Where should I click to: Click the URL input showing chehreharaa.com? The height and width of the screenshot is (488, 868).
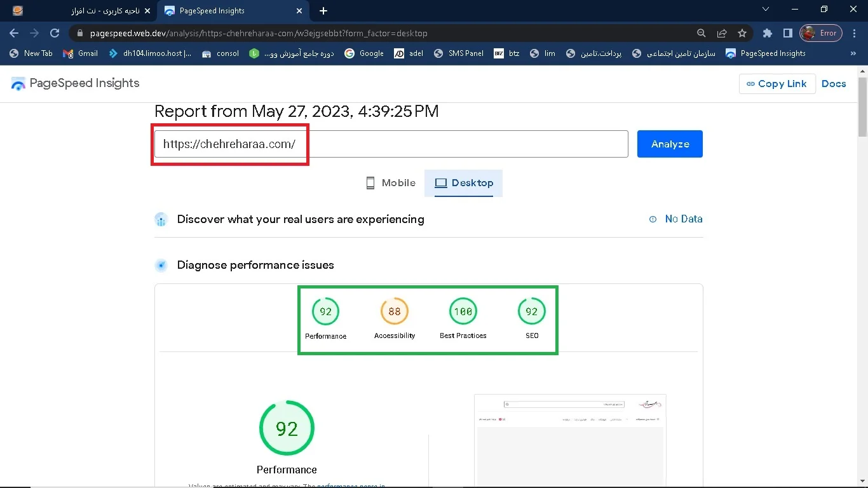point(391,144)
